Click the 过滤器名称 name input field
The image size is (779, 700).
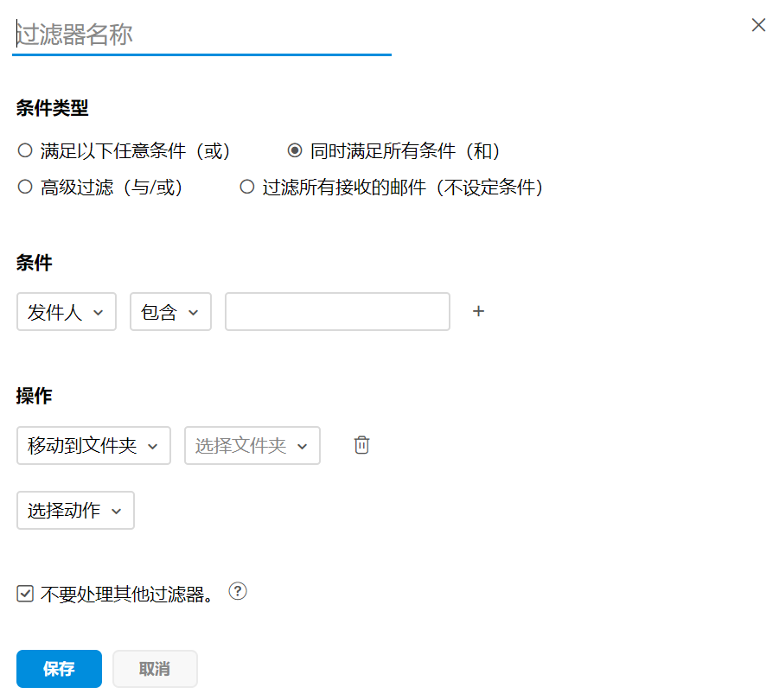tap(199, 33)
